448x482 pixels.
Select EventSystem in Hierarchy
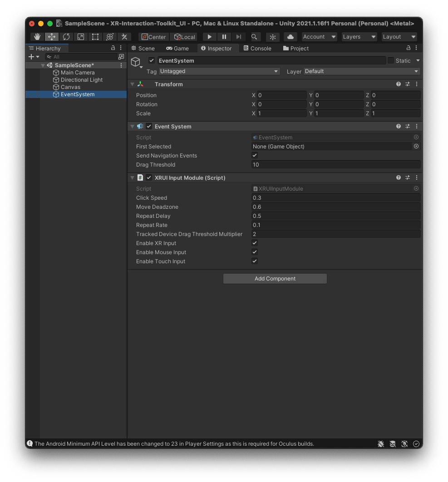coord(76,94)
